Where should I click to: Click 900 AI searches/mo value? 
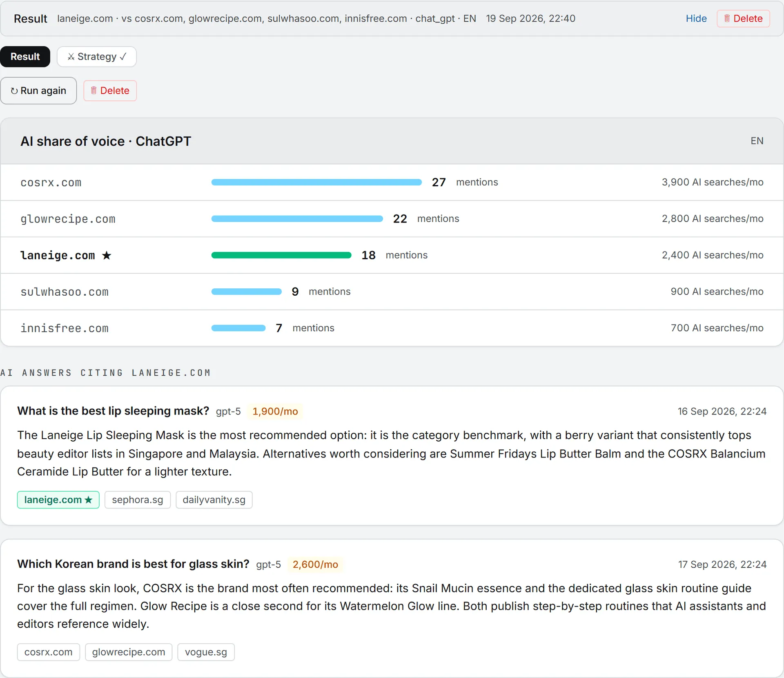(717, 292)
